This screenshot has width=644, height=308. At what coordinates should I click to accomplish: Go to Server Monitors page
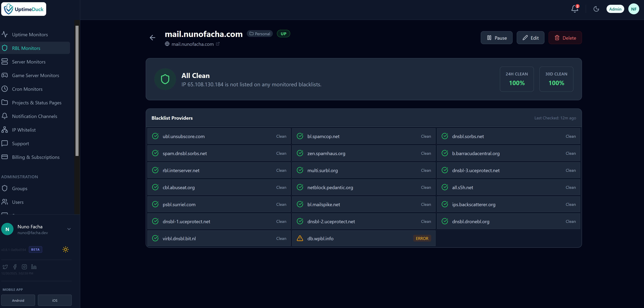pyautogui.click(x=28, y=62)
